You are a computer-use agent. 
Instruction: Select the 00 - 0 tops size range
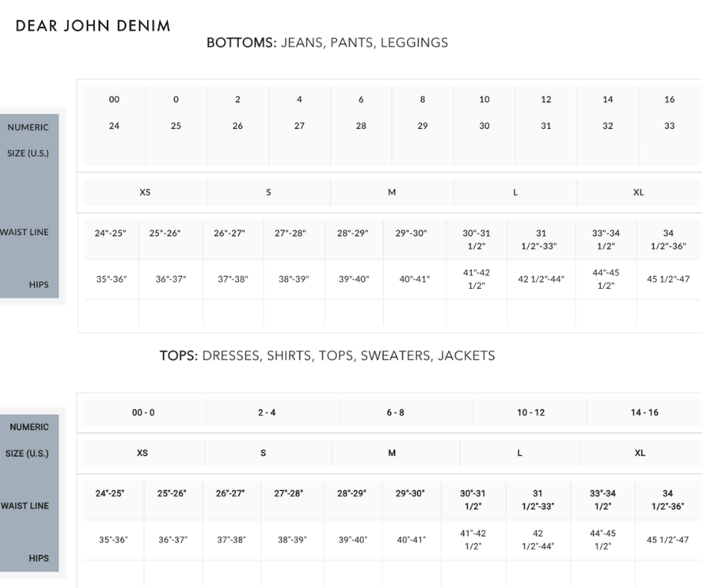tap(143, 413)
